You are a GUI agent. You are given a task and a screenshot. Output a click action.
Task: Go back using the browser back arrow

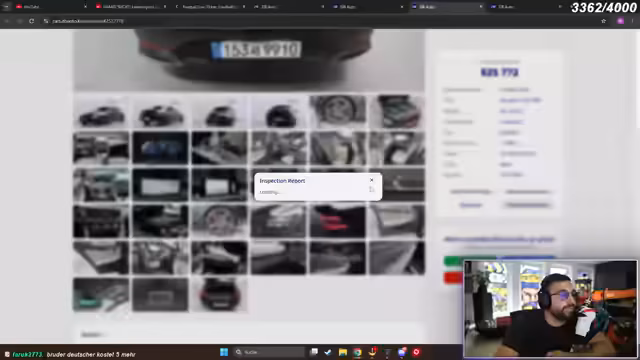7,21
